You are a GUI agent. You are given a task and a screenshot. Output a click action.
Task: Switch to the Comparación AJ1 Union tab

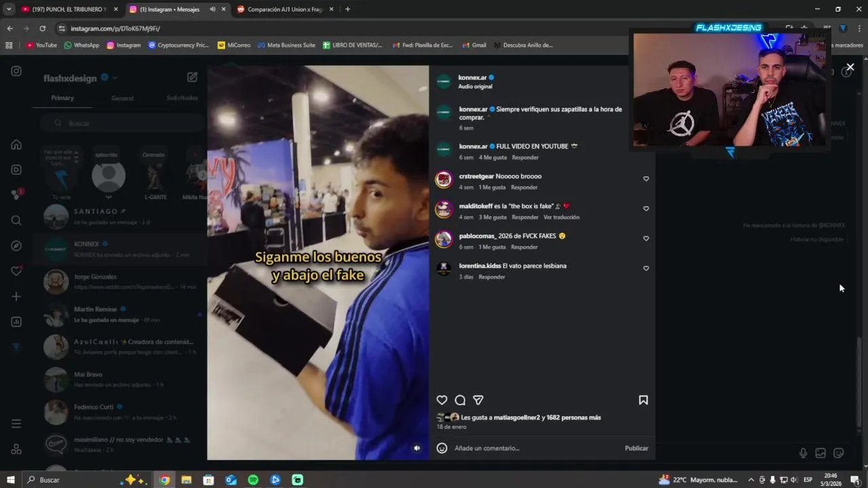[284, 9]
